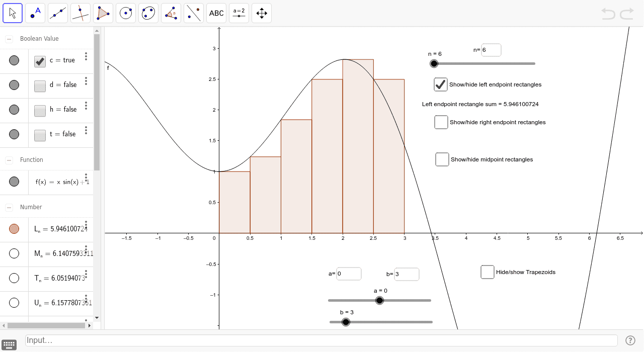644x352 pixels.
Task: Enable Show/hide midpoint rectangles checkbox
Action: [x=442, y=159]
